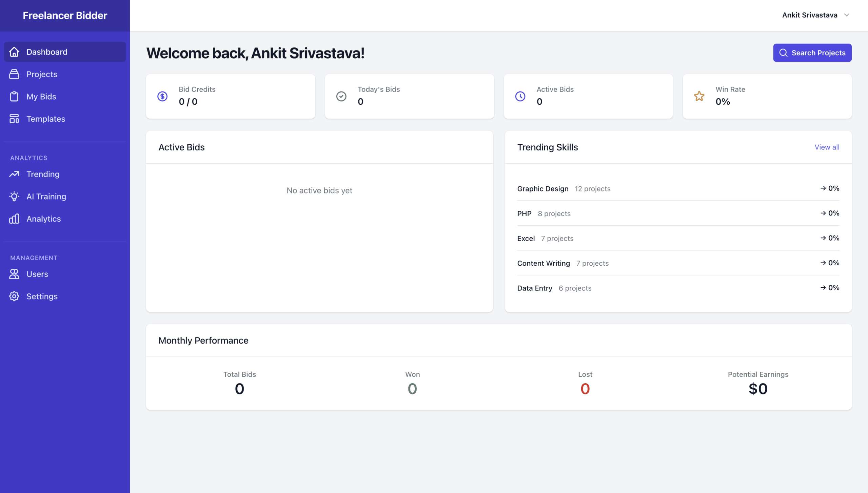Click the Users people icon
This screenshot has height=493, width=868.
(x=14, y=274)
